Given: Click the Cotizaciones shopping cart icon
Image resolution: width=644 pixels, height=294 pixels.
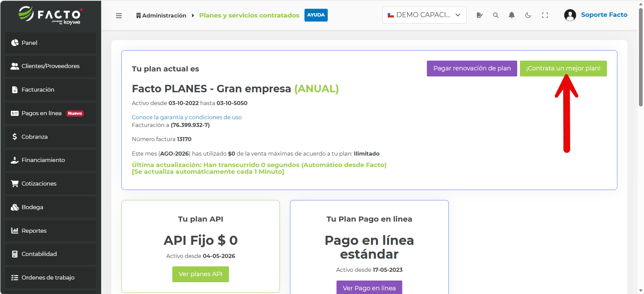Looking at the screenshot, I should click(15, 184).
